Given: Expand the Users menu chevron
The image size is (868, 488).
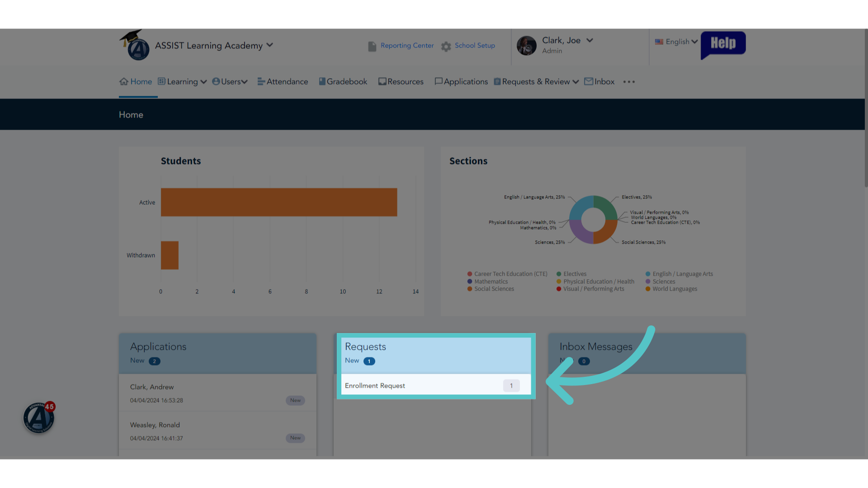Looking at the screenshot, I should click(245, 82).
